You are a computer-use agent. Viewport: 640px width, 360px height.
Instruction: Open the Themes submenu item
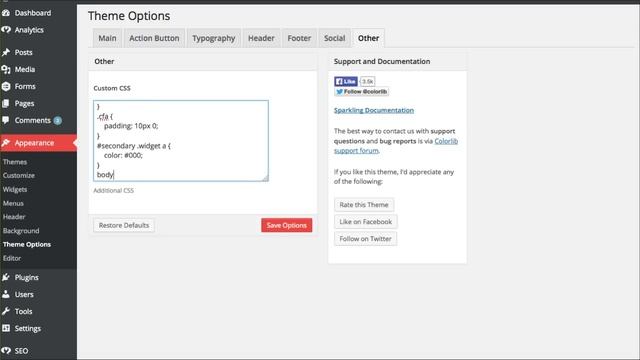click(15, 162)
